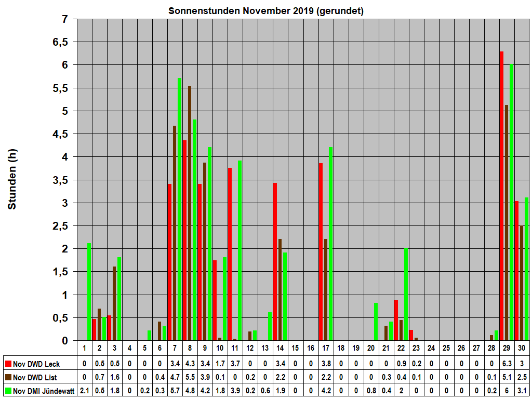
Task: Click the green bar for day 22
Action: pos(406,294)
